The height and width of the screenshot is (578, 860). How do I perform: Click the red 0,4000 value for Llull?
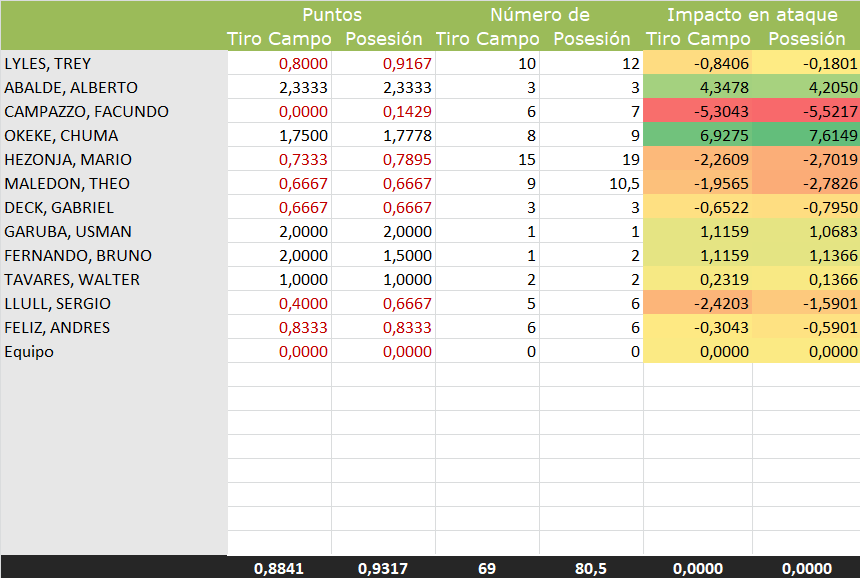(280, 303)
